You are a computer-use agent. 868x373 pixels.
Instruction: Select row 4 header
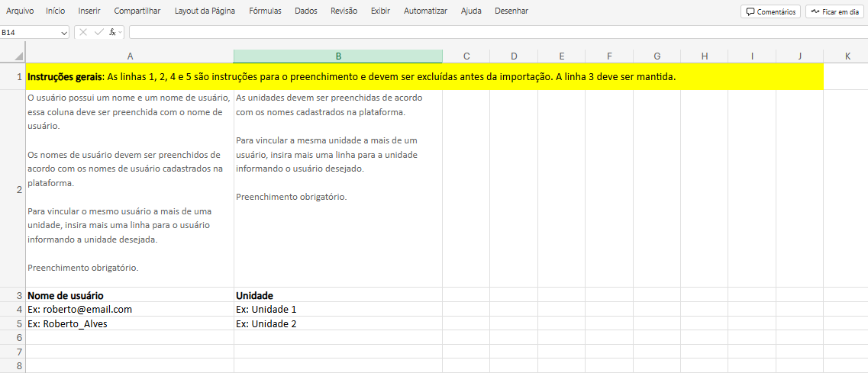pyautogui.click(x=13, y=310)
